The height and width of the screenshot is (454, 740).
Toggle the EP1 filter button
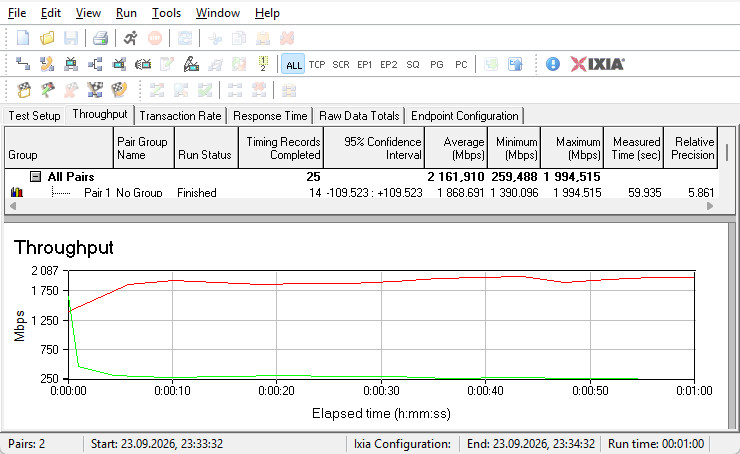[364, 64]
